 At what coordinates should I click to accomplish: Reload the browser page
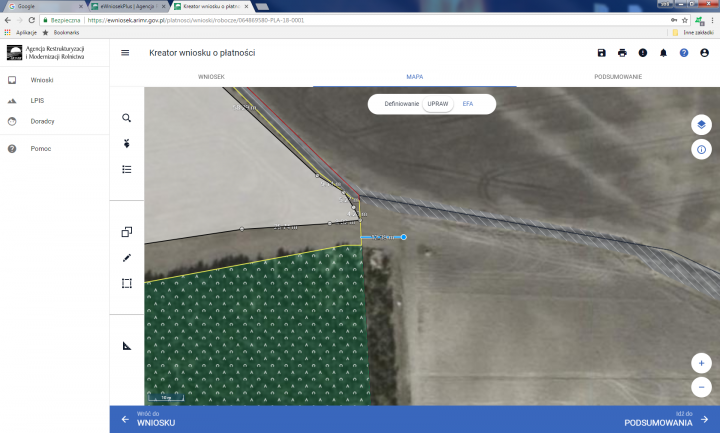pos(32,20)
